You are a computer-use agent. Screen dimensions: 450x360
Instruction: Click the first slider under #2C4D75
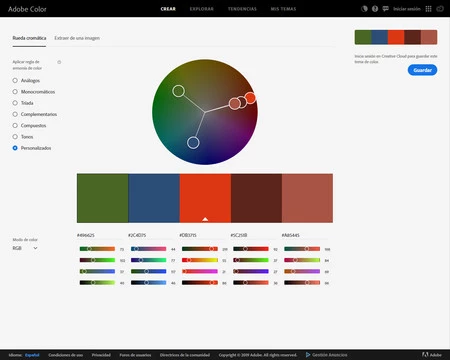click(148, 249)
